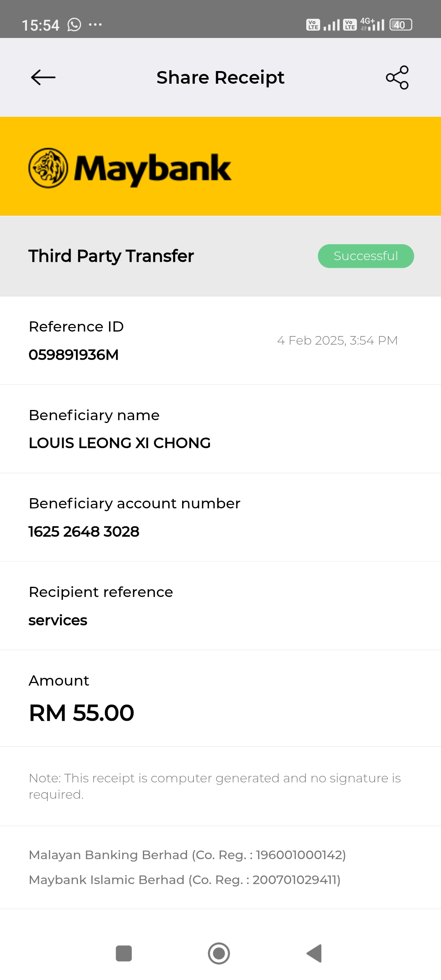
Task: Tap the amount RM 55.00
Action: pyautogui.click(x=82, y=713)
